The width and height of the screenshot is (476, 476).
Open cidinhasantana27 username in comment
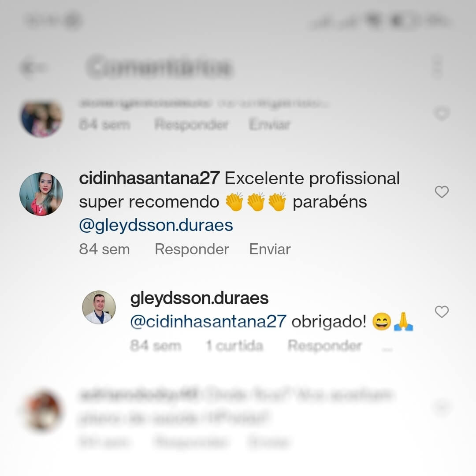coord(149,178)
